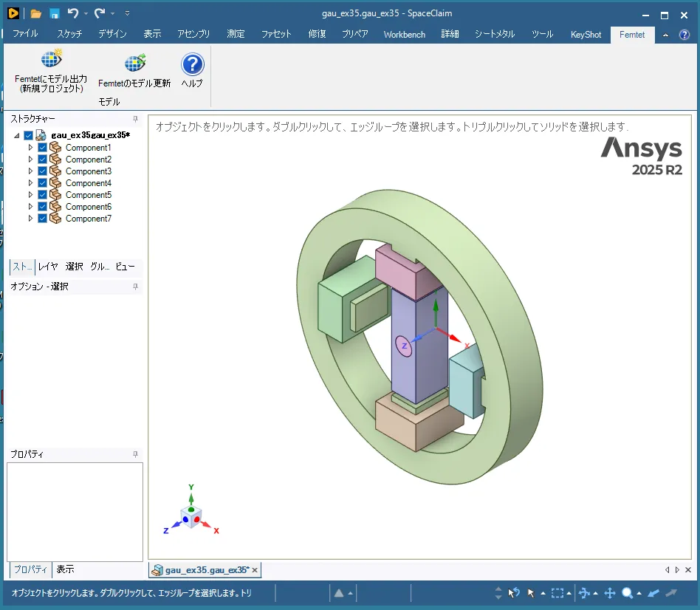Toggle the Component3 visibility checkbox
The height and width of the screenshot is (610, 700).
tap(42, 171)
